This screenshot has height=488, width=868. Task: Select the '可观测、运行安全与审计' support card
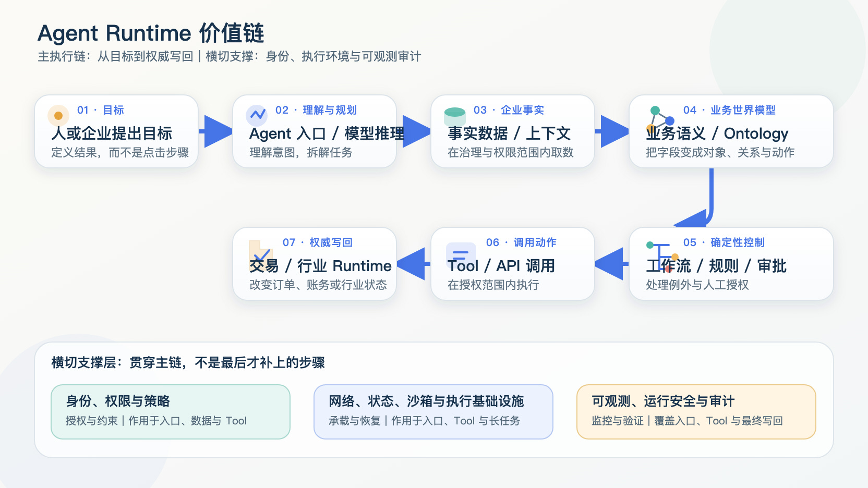[696, 412]
